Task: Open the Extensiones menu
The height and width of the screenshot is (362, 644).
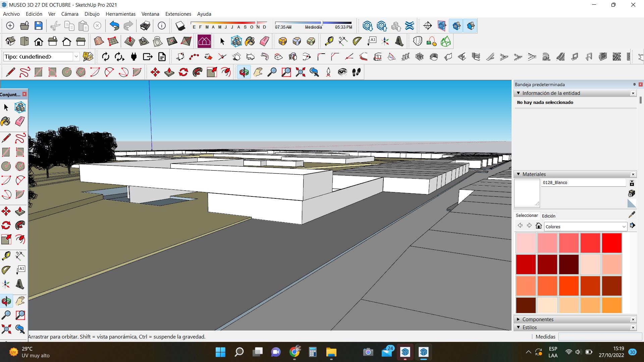Action: tap(178, 14)
